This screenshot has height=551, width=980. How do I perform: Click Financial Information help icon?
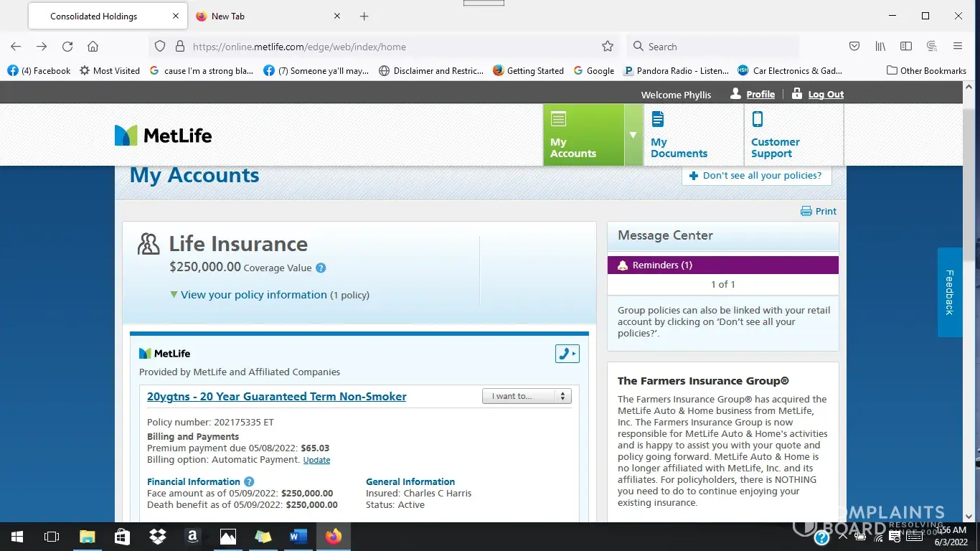[x=249, y=481]
